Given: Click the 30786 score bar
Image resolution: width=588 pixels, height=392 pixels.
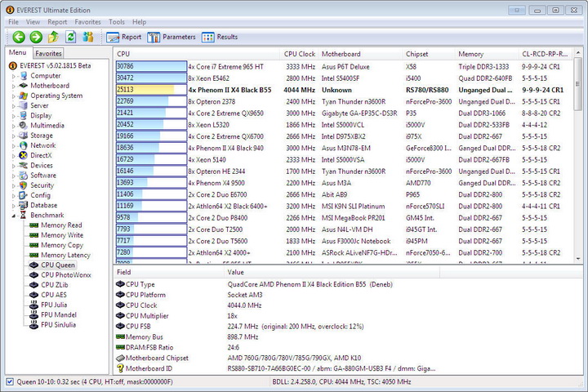Looking at the screenshot, I should coord(151,66).
